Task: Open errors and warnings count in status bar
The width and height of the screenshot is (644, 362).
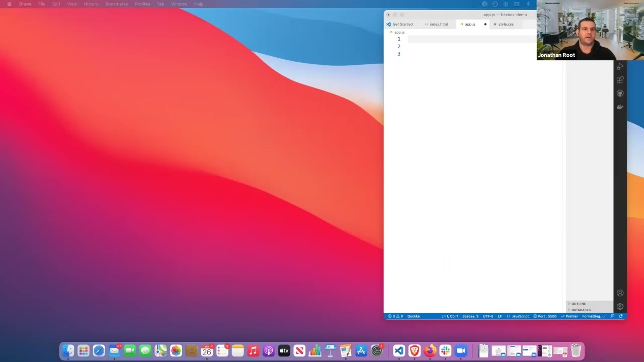Action: (395, 316)
